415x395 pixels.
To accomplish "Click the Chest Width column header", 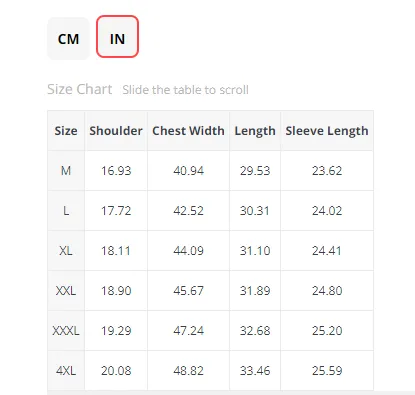I will (188, 131).
